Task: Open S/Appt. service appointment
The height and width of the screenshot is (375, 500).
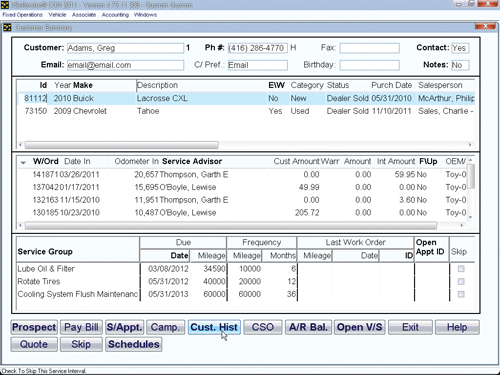Action: coord(125,327)
